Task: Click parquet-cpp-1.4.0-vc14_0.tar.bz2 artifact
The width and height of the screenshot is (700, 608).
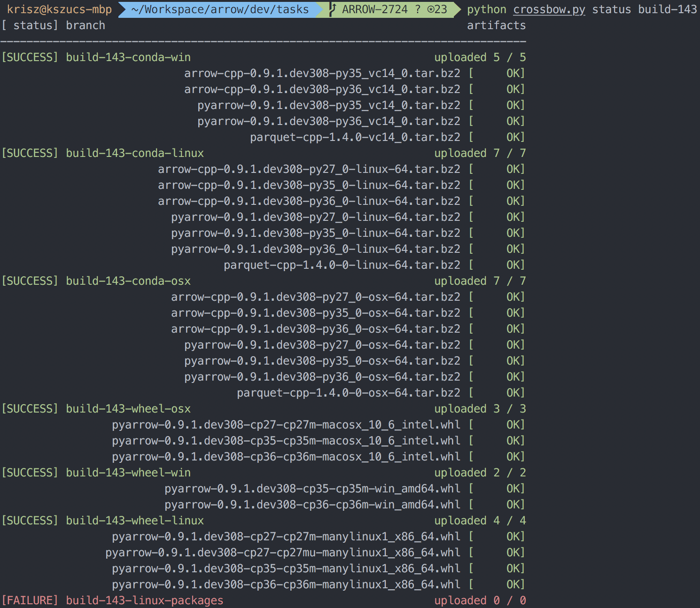Action: click(355, 137)
